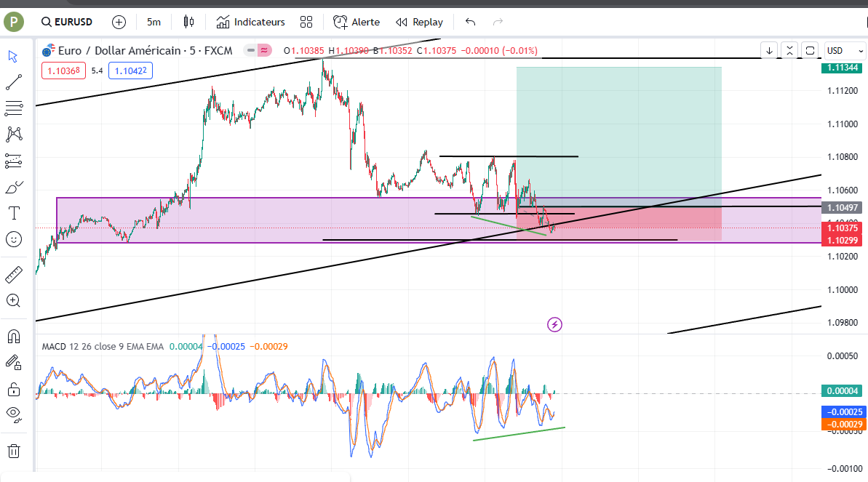This screenshot has height=482, width=868.
Task: Select the Trend Line drawing tool
Action: (x=15, y=81)
